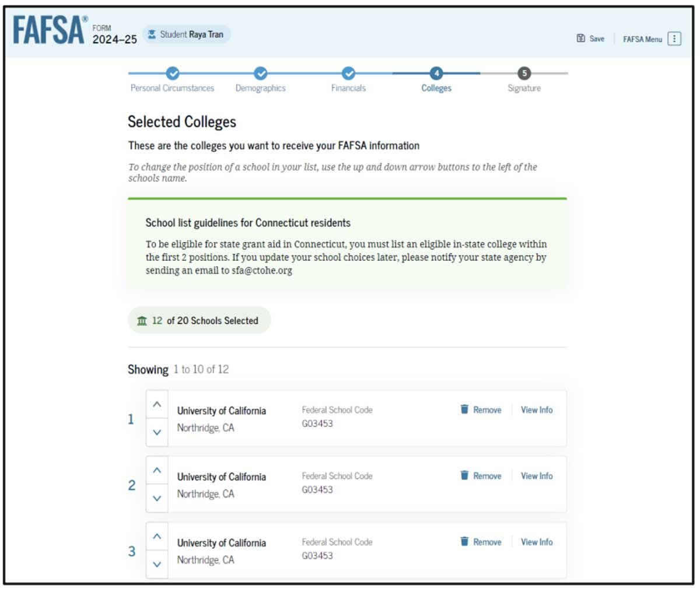Remove the school in position 3
The width and height of the screenshot is (700, 592).
pyautogui.click(x=487, y=542)
